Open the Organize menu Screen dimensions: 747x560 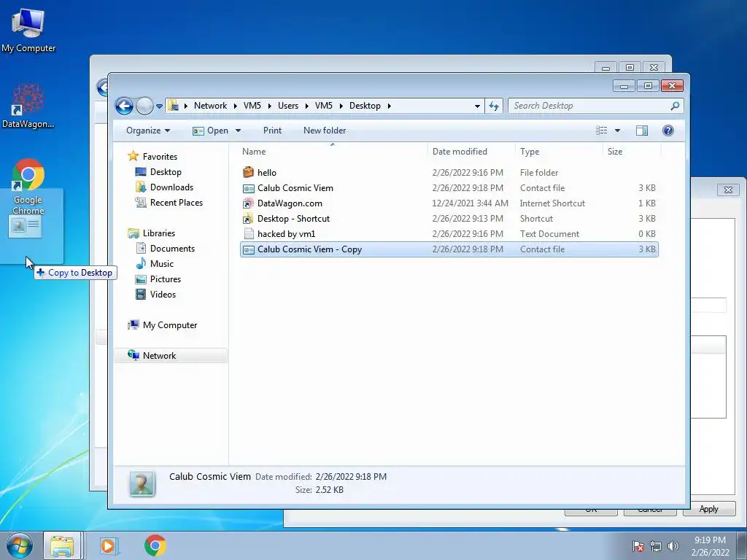(x=148, y=131)
